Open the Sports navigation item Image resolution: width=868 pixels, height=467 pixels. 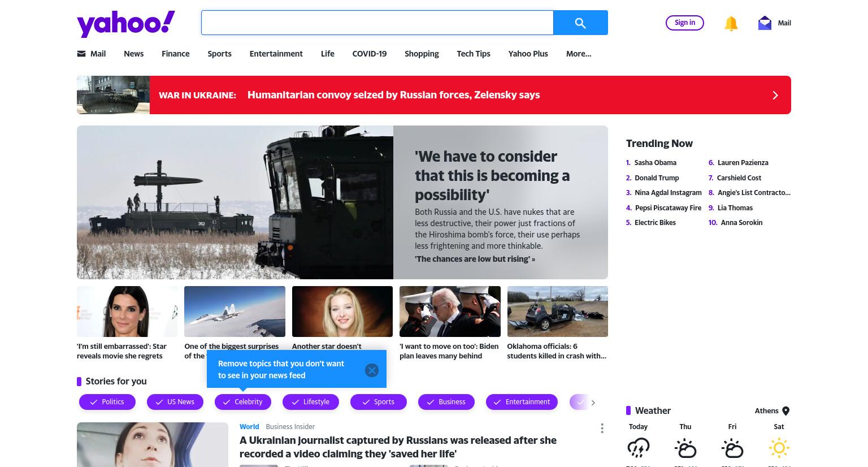219,54
